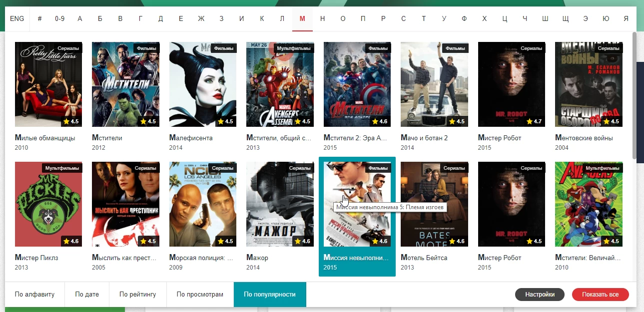Click the active letter М tab
This screenshot has height=312, width=644.
pyautogui.click(x=302, y=19)
